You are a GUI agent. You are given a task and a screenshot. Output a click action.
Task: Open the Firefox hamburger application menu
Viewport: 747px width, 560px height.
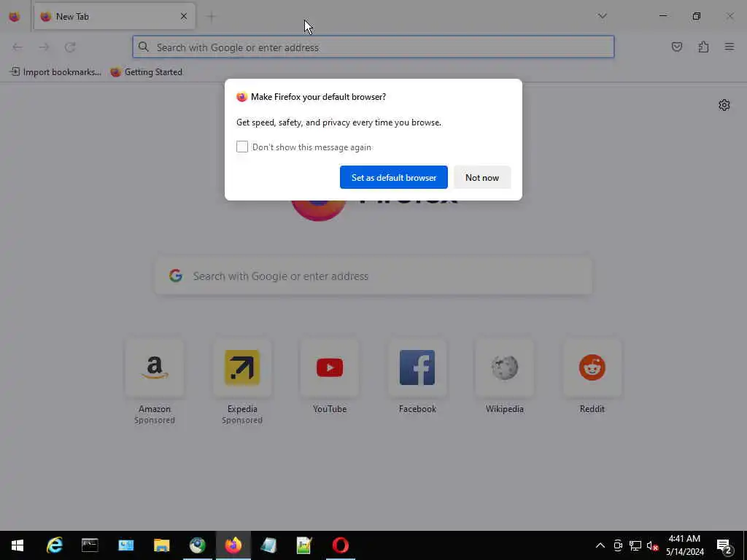[x=729, y=47]
